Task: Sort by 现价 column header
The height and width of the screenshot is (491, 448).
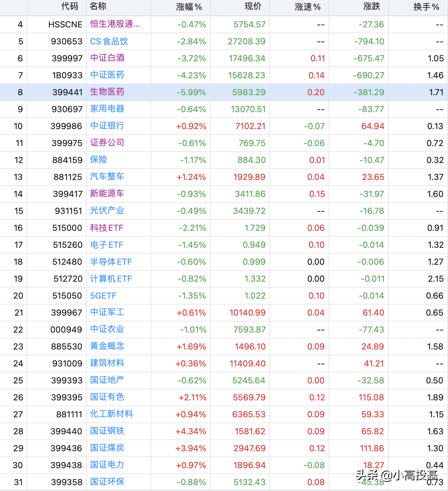Action: click(x=253, y=7)
